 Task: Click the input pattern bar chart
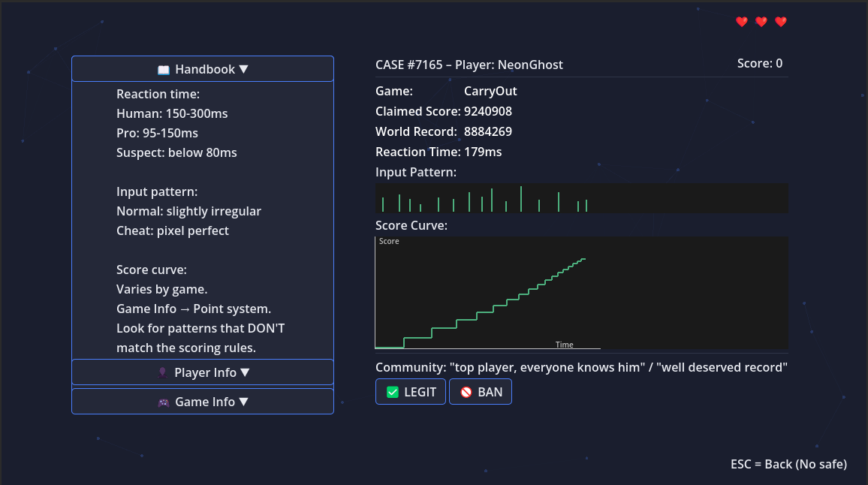click(582, 198)
